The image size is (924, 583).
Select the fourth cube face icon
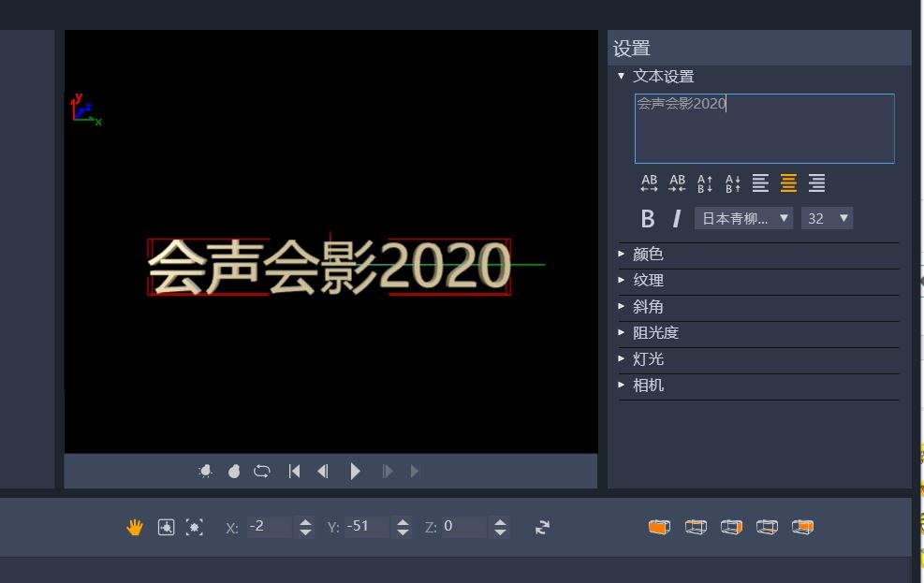[x=767, y=527]
